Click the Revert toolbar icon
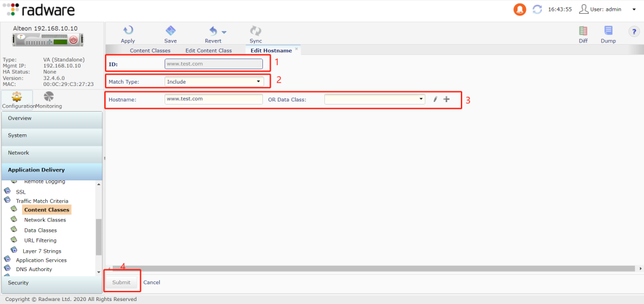Image resolution: width=644 pixels, height=304 pixels. 213,31
